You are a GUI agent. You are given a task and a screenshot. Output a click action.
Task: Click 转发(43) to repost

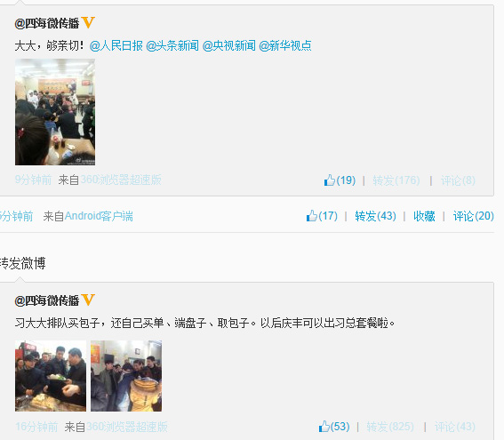tap(375, 216)
